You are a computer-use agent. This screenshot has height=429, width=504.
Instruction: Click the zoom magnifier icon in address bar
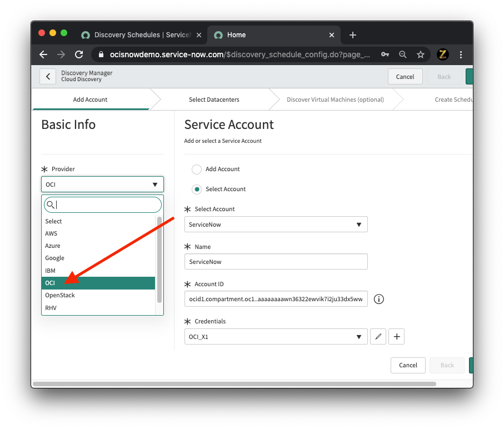403,54
